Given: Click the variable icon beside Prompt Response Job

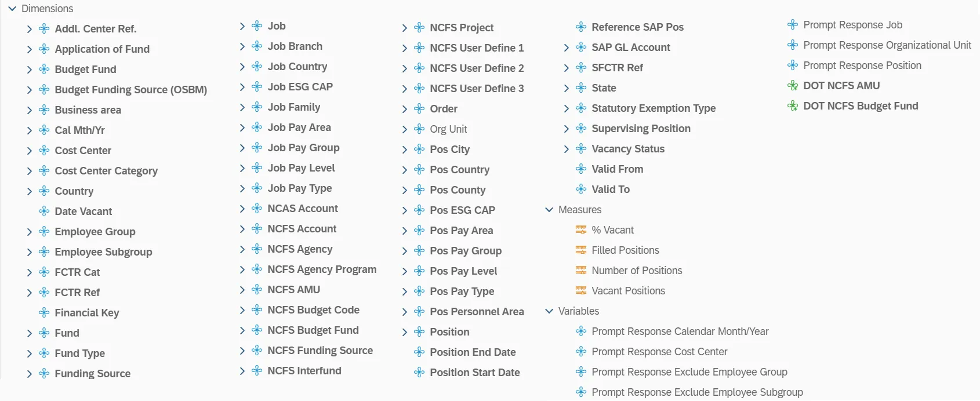Looking at the screenshot, I should [793, 25].
